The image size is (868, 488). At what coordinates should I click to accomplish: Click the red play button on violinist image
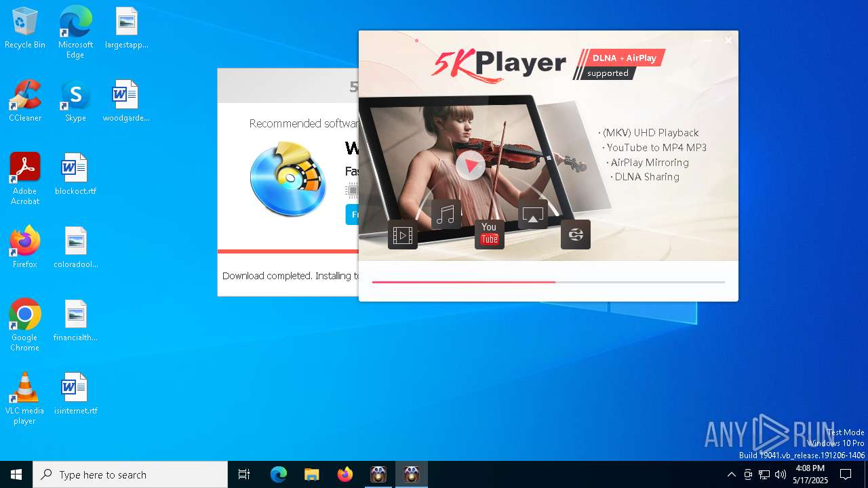pyautogui.click(x=470, y=165)
